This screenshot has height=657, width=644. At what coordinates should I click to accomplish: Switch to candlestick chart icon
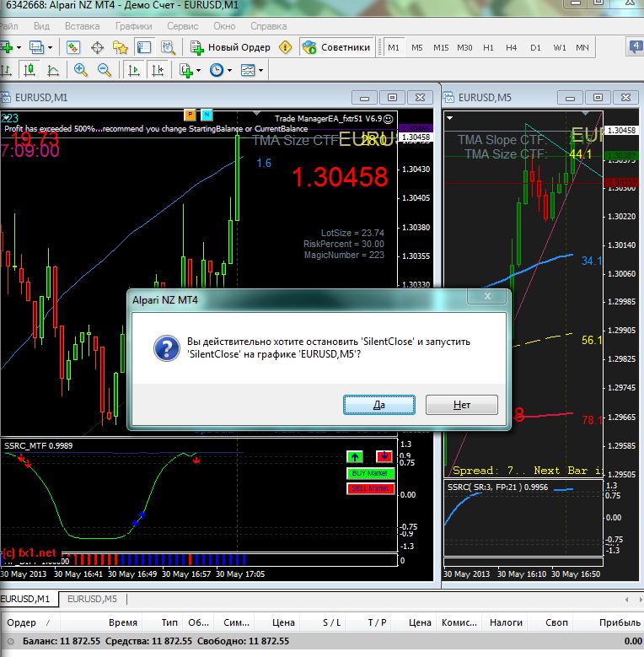pos(30,70)
